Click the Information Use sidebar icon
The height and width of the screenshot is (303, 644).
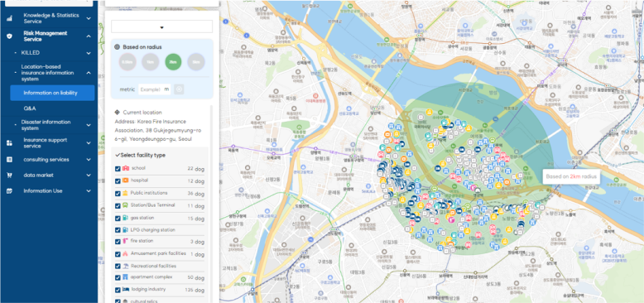pyautogui.click(x=9, y=191)
